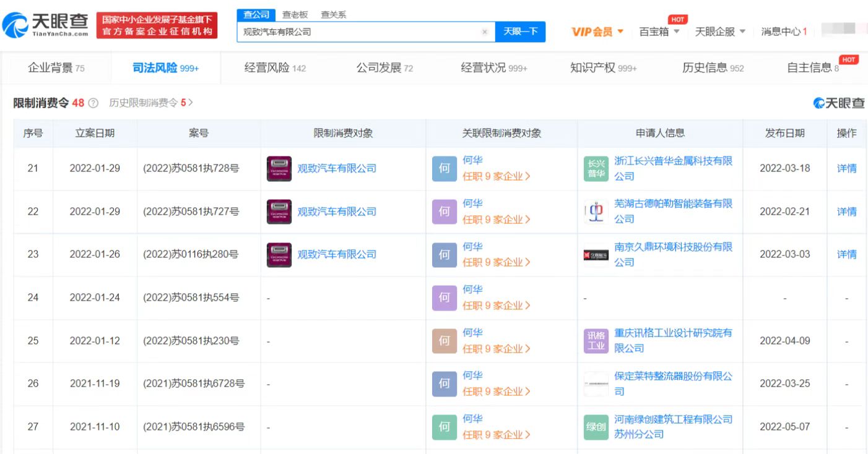Viewport: 868px width, 454px height.
Task: Click the 绿创 company logo icon
Action: point(596,427)
